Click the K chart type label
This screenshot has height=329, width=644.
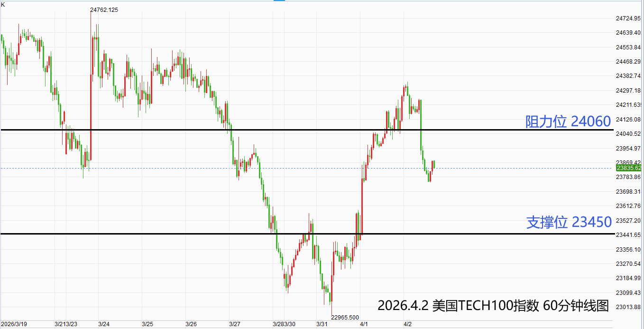[x=3, y=3]
